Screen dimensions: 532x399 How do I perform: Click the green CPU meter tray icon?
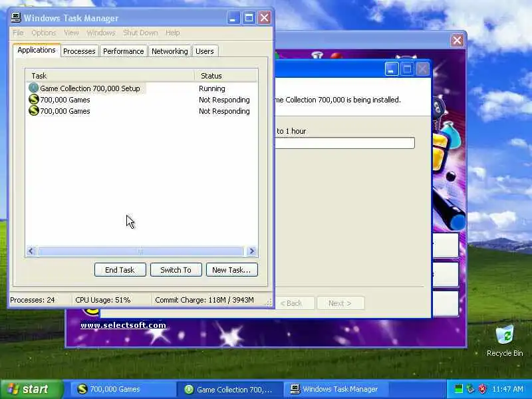tap(458, 388)
